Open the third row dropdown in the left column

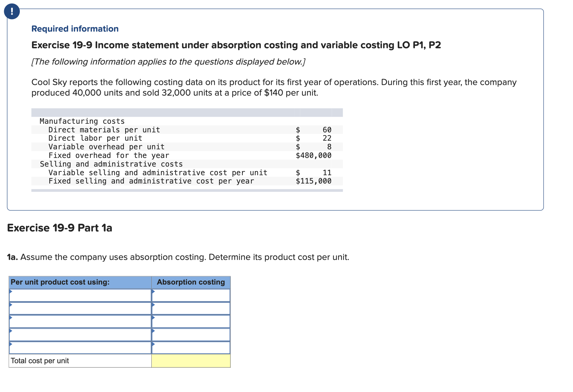pyautogui.click(x=80, y=321)
